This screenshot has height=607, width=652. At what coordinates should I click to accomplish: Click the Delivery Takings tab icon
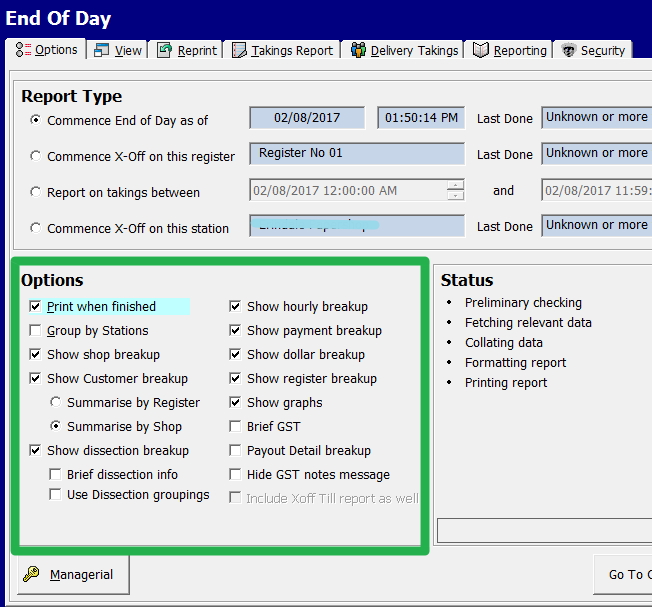pyautogui.click(x=358, y=50)
